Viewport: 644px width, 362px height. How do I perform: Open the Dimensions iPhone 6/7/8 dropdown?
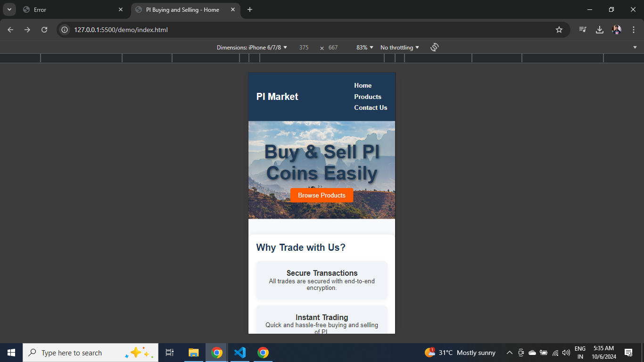(x=252, y=48)
